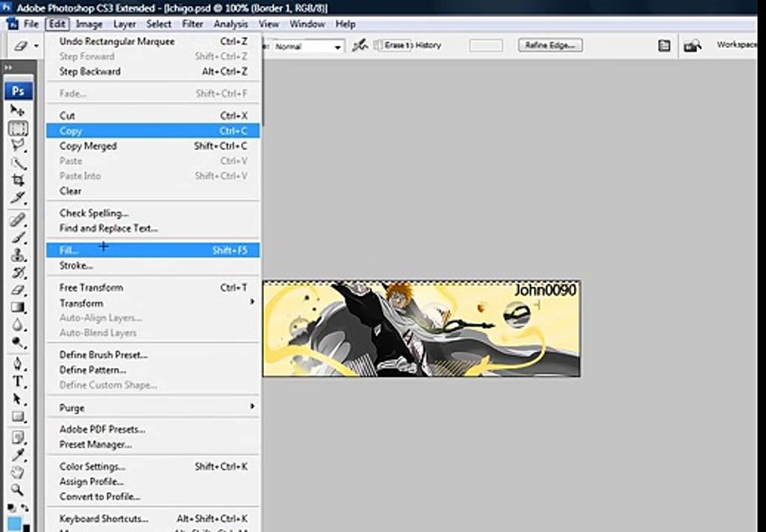Select the Type tool
Screen dimensions: 766x532
pos(18,381)
